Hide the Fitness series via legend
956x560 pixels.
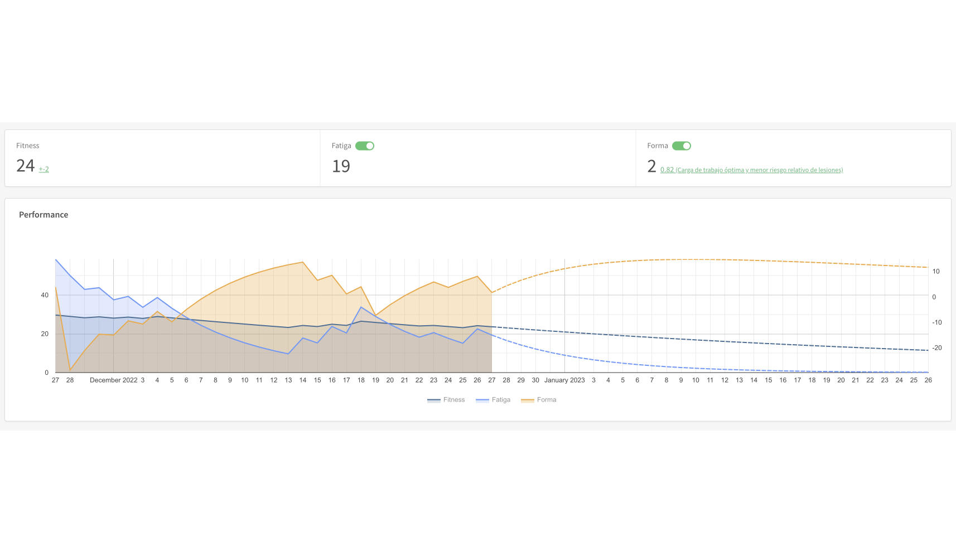click(446, 400)
